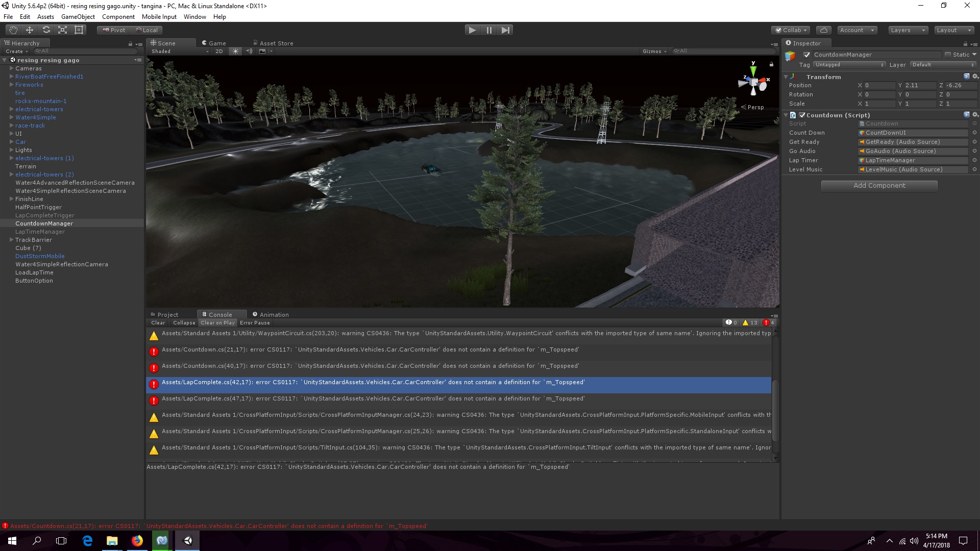Toggle CountdownManager active checkbox

pos(806,55)
